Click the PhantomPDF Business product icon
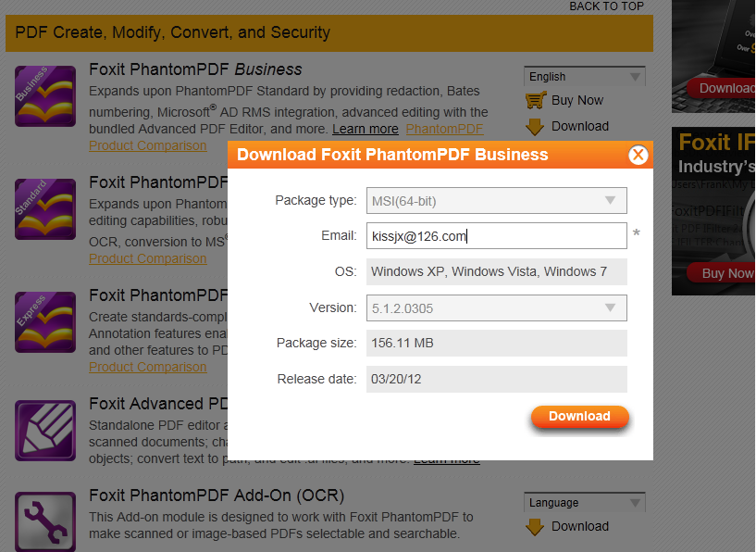The width and height of the screenshot is (756, 552). 45,95
